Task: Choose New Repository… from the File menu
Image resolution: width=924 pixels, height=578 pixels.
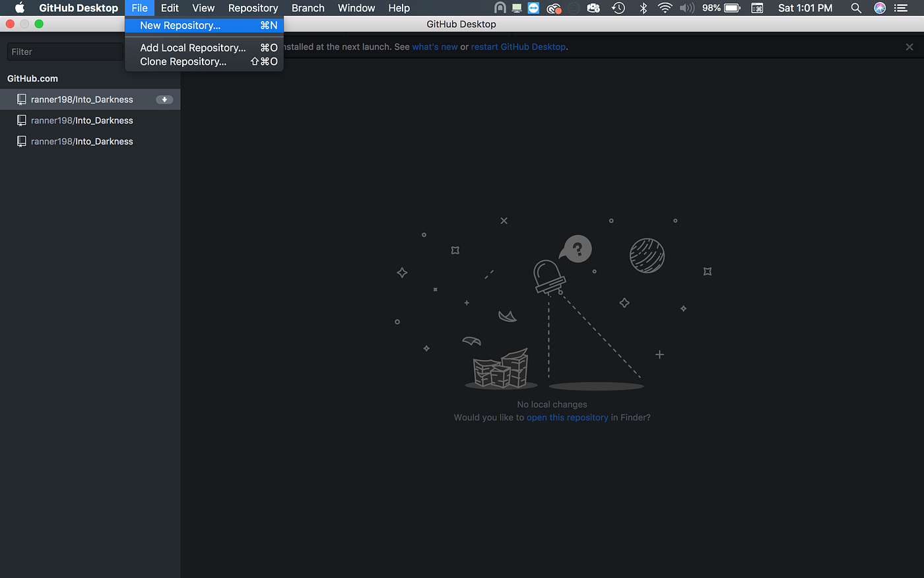Action: [204, 25]
